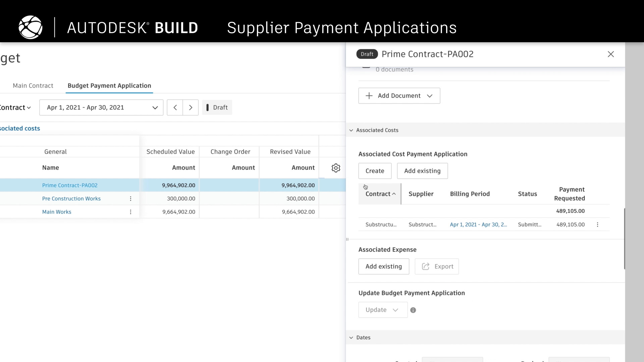Collapse the Dates section

point(351,338)
